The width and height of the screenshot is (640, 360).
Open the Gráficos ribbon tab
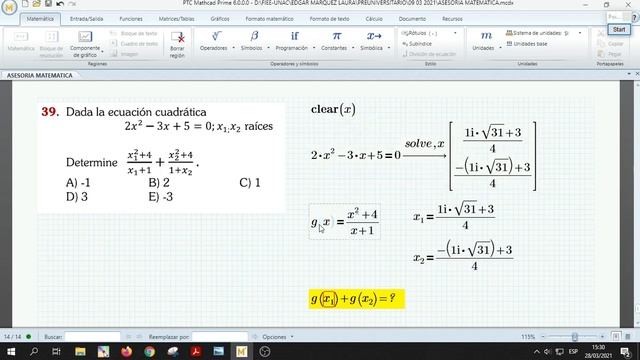coord(220,19)
